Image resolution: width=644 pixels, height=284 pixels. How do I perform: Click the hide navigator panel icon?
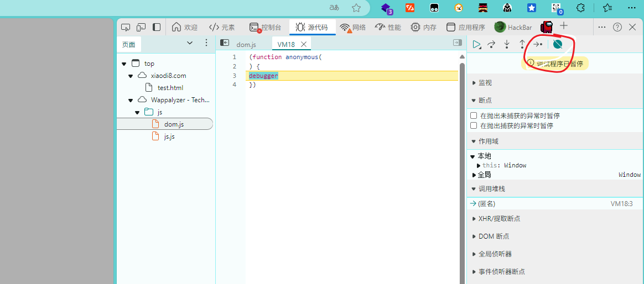click(224, 43)
